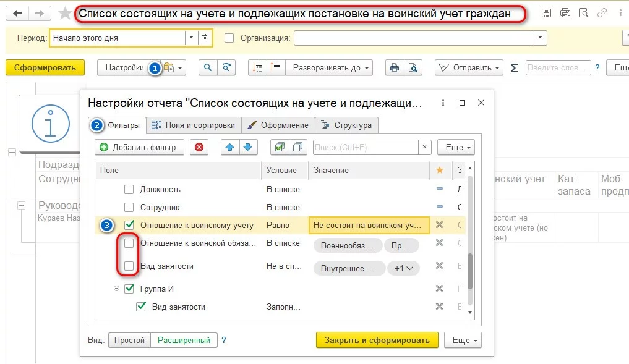Switch view to Простой
The image size is (629, 364).
coord(129,340)
